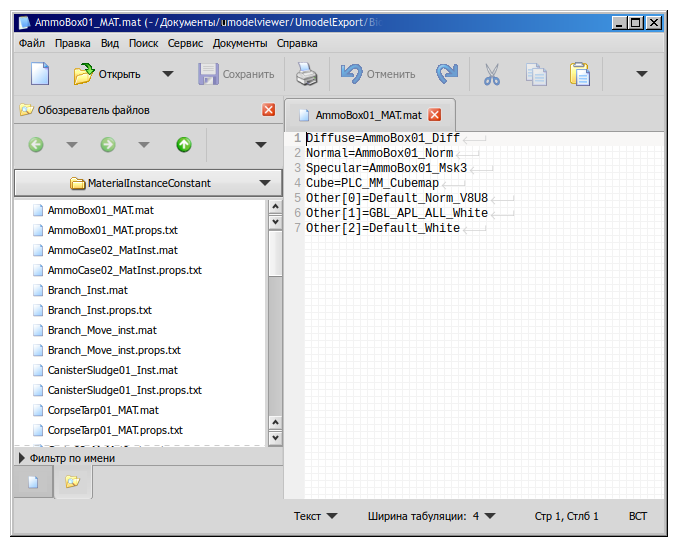
Task: Open the Файл menu
Action: point(32,43)
